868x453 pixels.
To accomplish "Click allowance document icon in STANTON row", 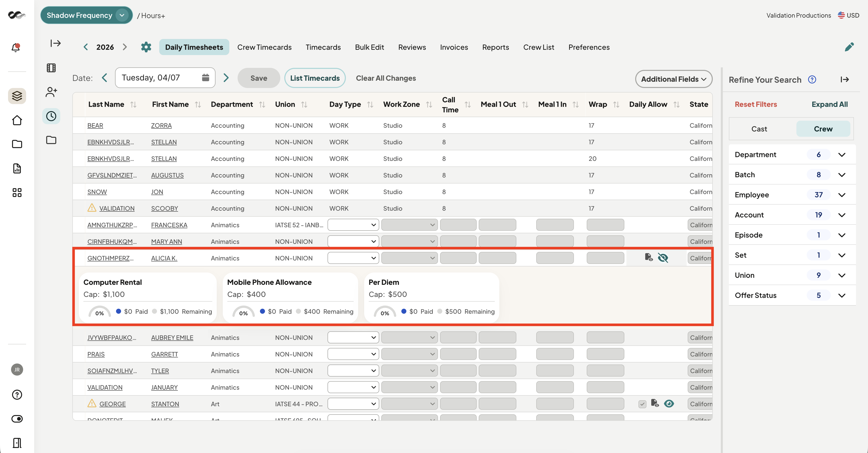I will pyautogui.click(x=655, y=403).
